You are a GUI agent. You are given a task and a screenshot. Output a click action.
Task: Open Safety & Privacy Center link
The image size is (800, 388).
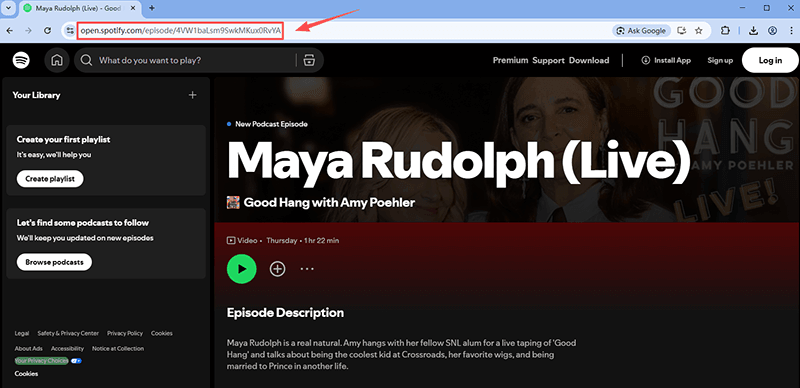coord(68,333)
